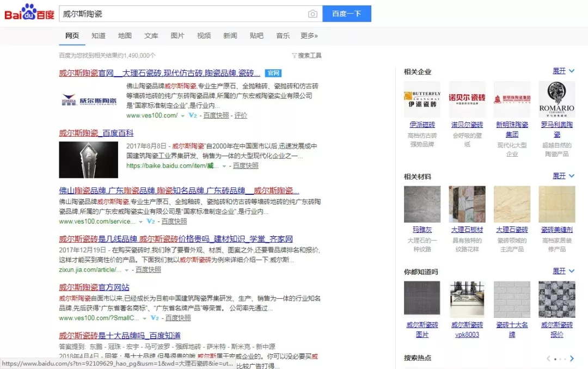This screenshot has width=588, height=369.
Task: Open the 威尔斯瓷砖报价 link
Action: click(557, 330)
